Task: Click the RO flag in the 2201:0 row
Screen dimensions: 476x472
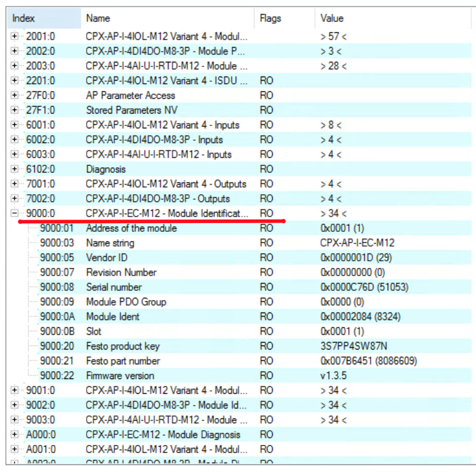Action: coord(266,81)
